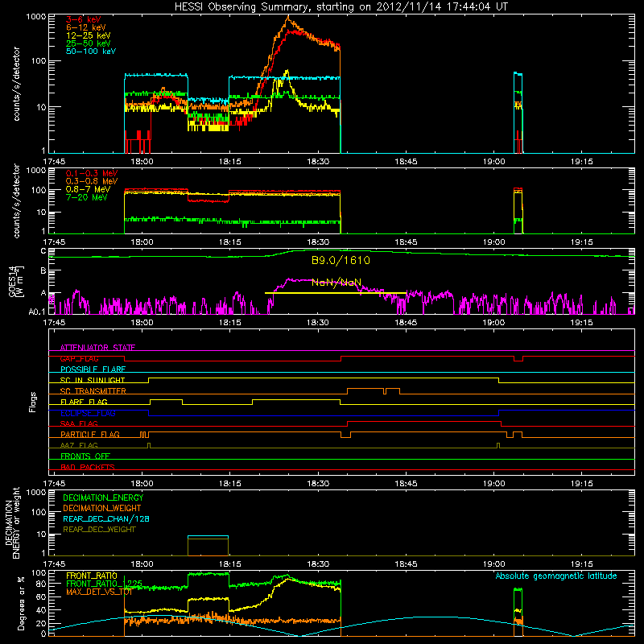
Task: Click the DECIMATION ENERGY or weight axis label
Action: [12, 522]
